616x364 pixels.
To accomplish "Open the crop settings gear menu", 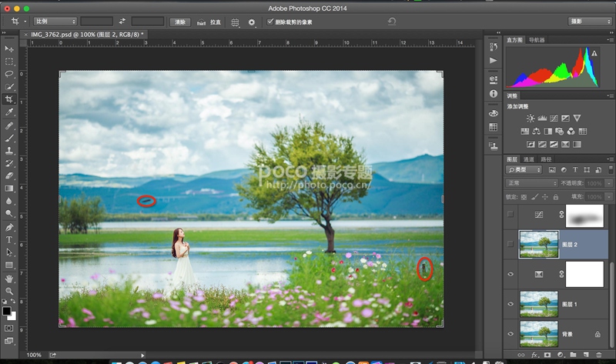I will coord(252,22).
